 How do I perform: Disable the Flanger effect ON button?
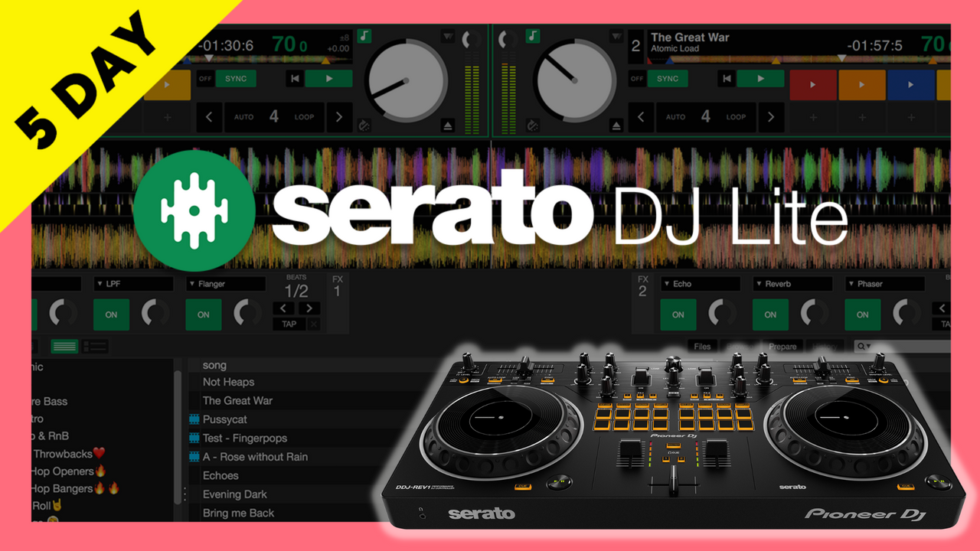(x=203, y=315)
